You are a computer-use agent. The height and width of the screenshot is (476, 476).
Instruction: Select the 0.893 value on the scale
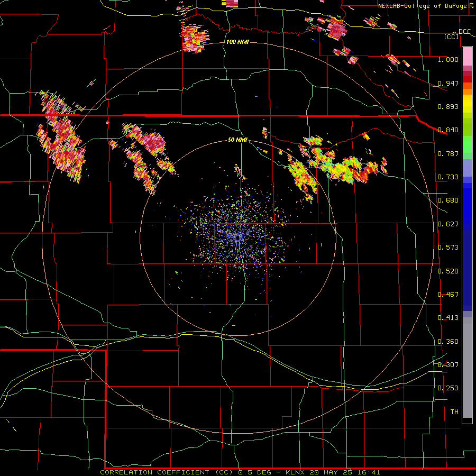pyautogui.click(x=448, y=106)
